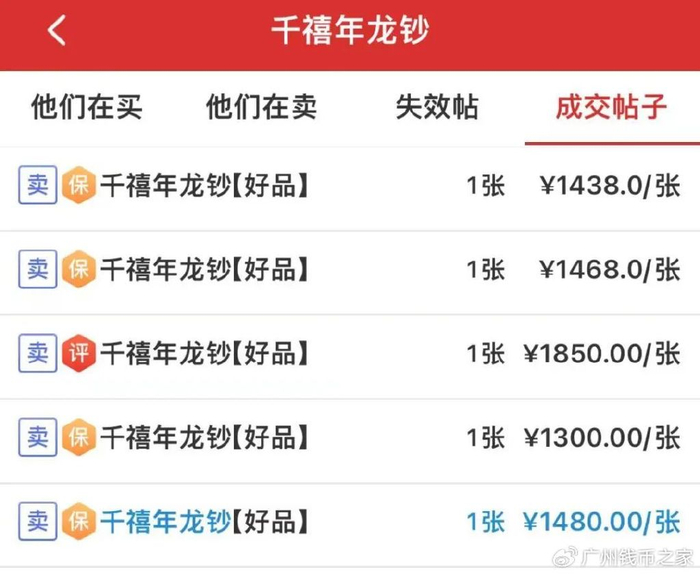Viewport: 700px width, 574px height.
Task: Open the 他们在卖 tab
Action: (261, 108)
